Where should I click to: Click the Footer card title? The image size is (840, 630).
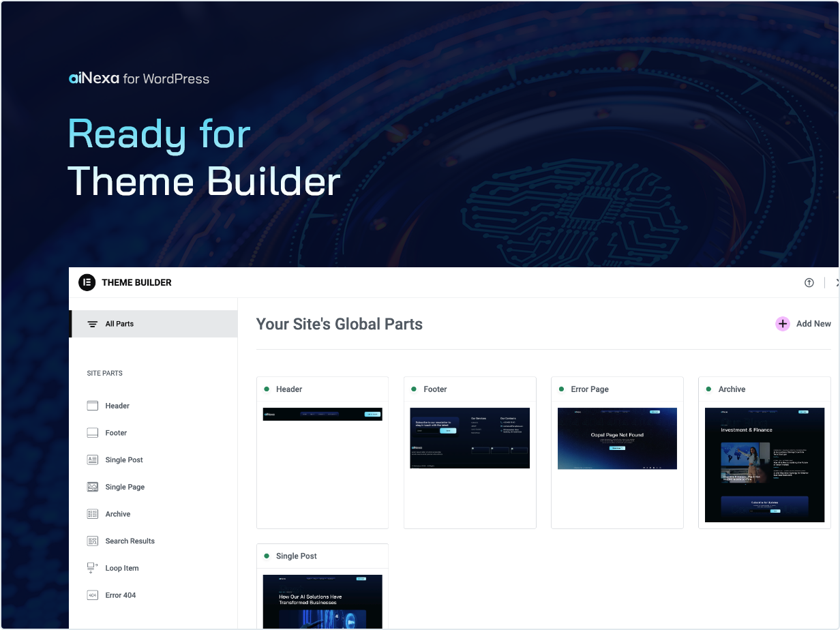coord(435,389)
